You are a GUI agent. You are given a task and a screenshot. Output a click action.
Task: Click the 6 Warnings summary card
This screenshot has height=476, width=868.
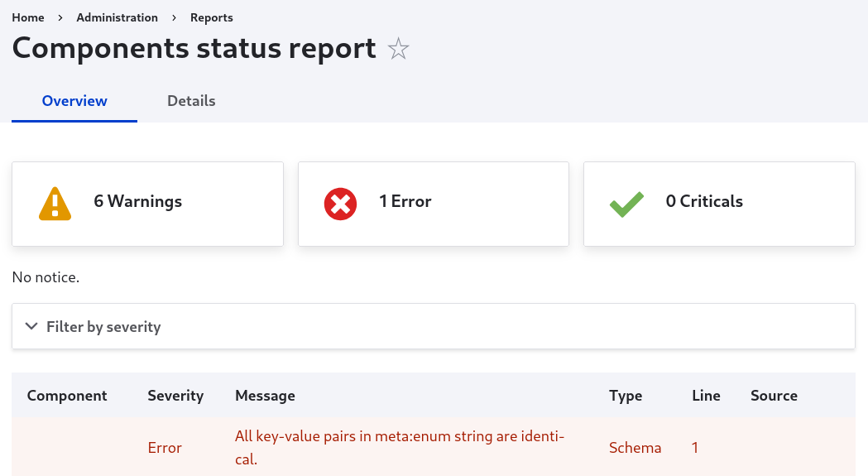click(x=147, y=204)
